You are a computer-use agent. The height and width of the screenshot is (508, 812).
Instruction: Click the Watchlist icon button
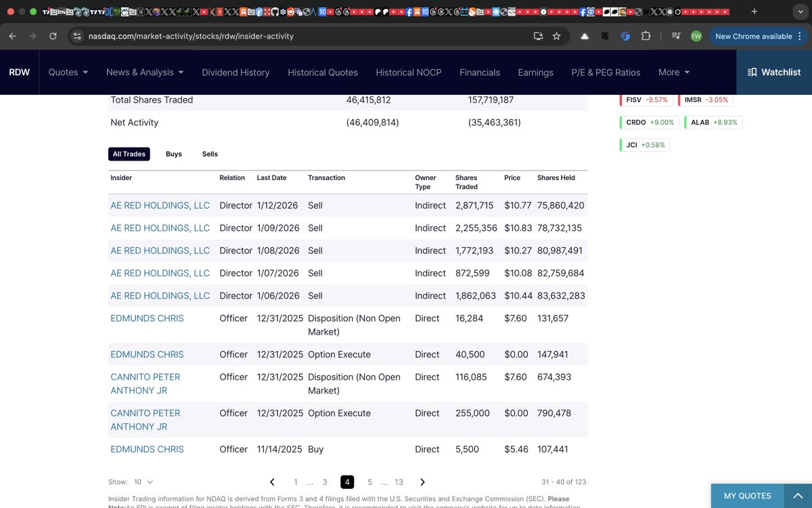click(x=773, y=72)
